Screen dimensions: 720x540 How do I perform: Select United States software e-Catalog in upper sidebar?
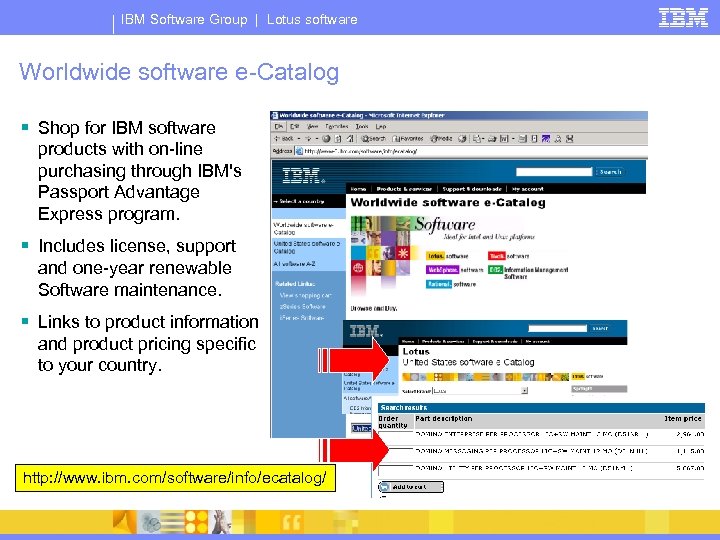(307, 247)
